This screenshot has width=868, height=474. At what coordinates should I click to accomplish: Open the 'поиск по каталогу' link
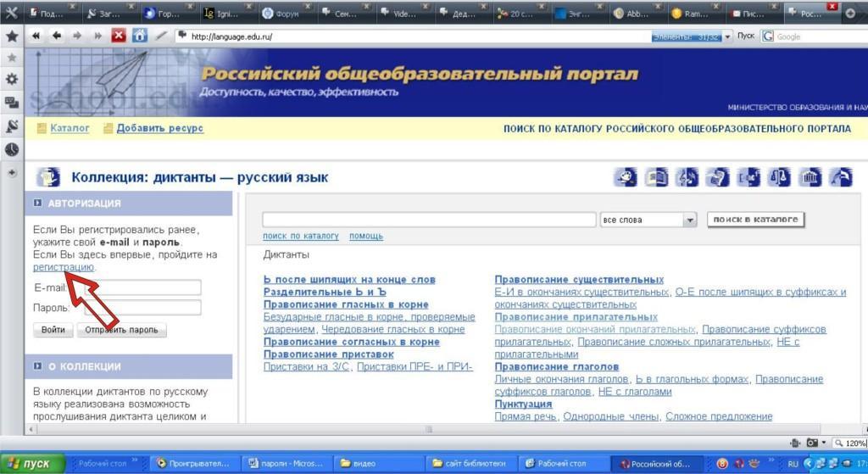[301, 236]
